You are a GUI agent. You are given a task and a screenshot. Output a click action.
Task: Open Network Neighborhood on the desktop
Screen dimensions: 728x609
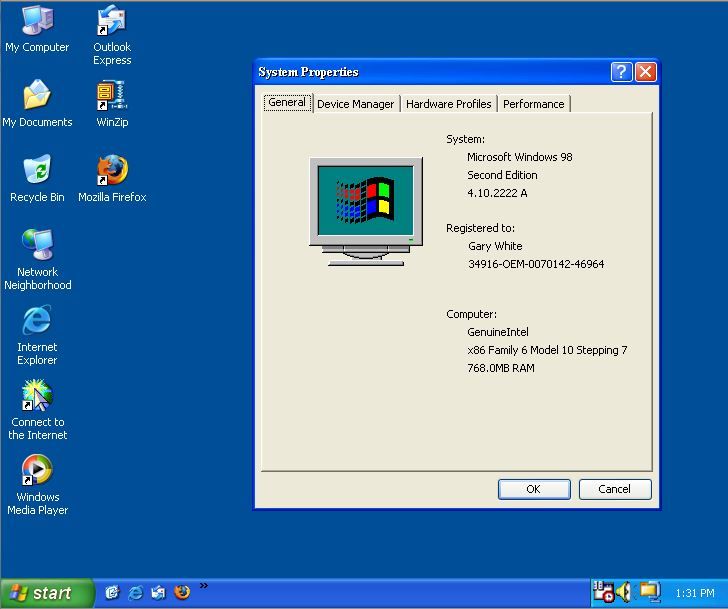37,247
